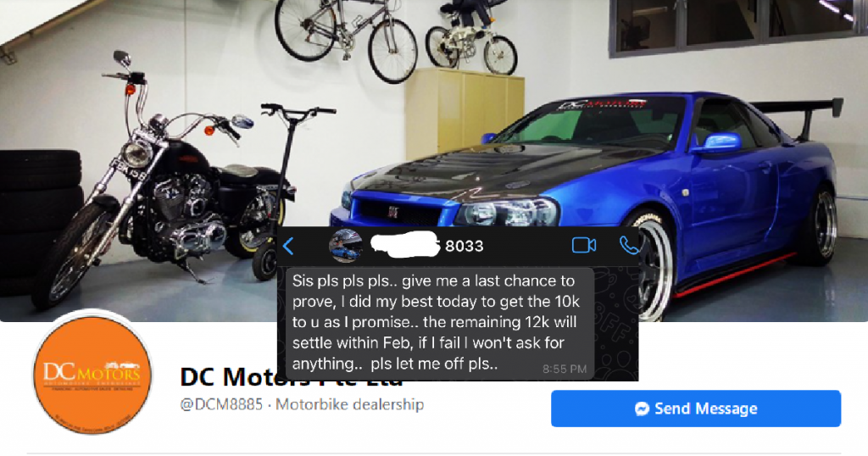Click the silver bicycle hanging on wall
The width and height of the screenshot is (868, 456).
pyautogui.click(x=346, y=39)
